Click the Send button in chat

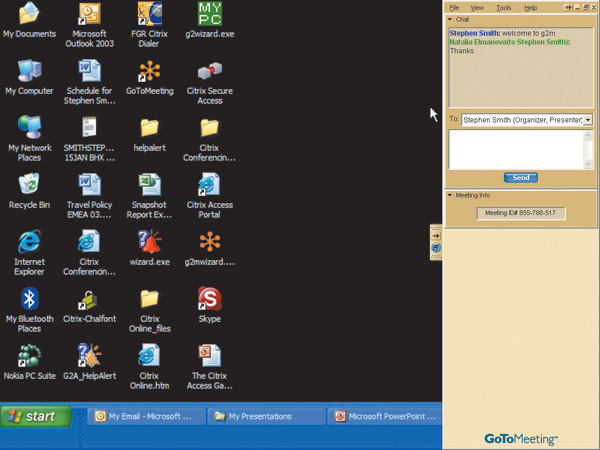tap(520, 177)
